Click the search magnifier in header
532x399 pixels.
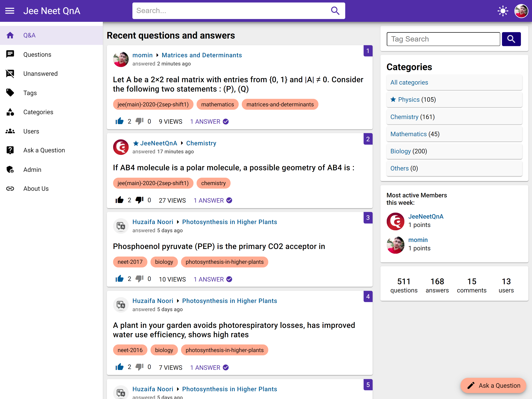(x=335, y=11)
